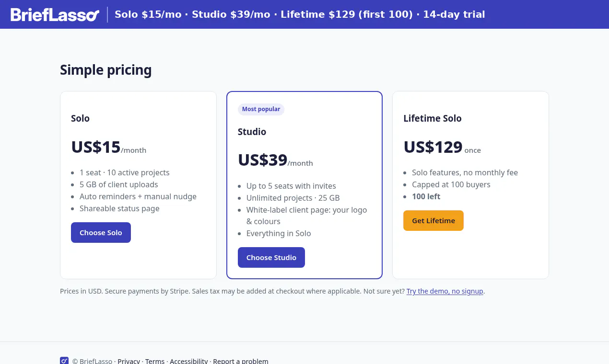This screenshot has height=364, width=609.
Task: Click the Shareable status page feature line
Action: (119, 208)
